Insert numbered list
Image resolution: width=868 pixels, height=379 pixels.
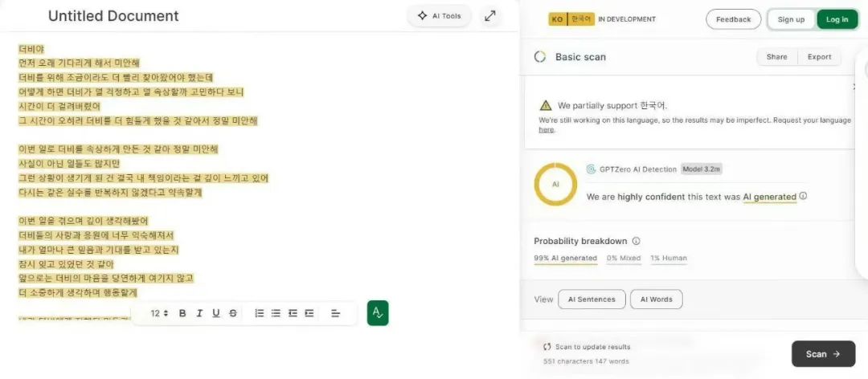pos(259,313)
